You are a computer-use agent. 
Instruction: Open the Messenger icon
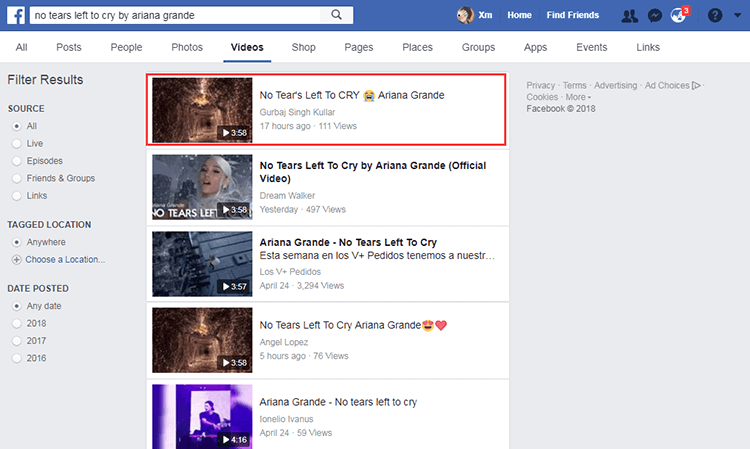(x=655, y=16)
